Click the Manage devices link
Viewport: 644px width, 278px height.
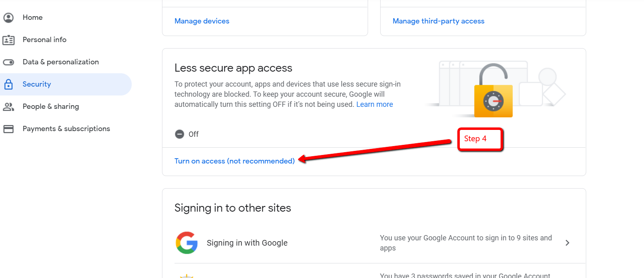pyautogui.click(x=202, y=21)
